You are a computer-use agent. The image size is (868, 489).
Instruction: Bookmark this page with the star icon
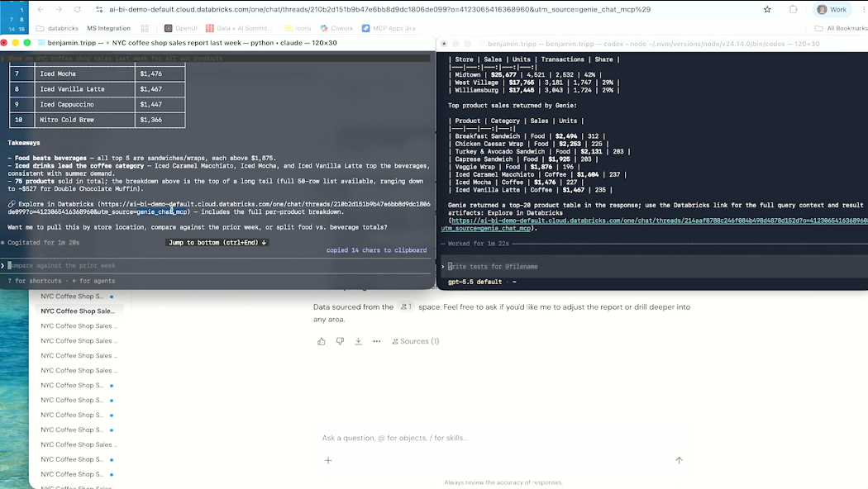[x=767, y=9]
